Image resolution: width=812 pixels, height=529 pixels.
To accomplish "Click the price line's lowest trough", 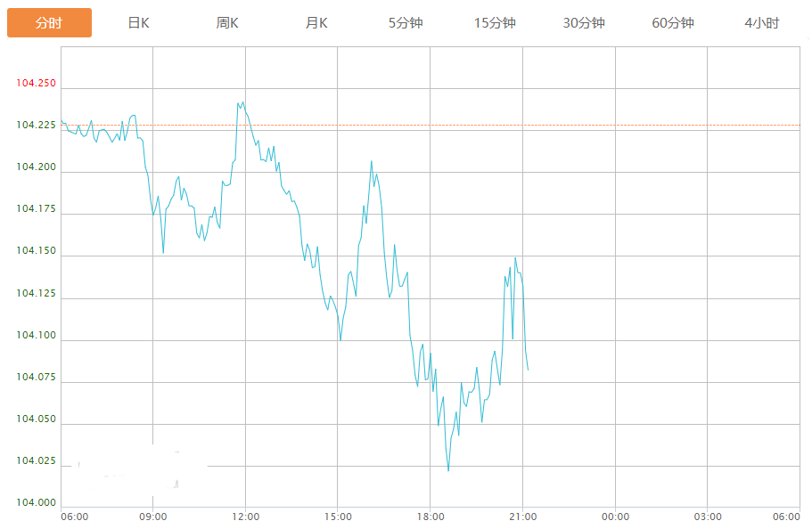I will 448,470.
